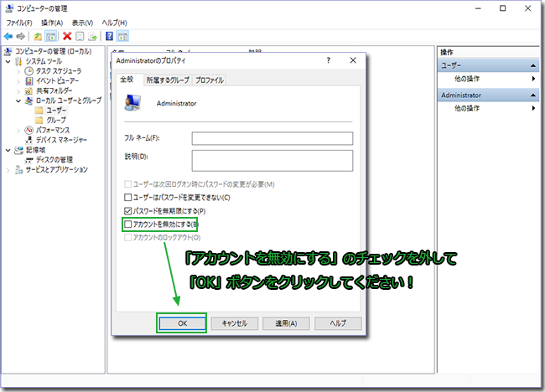Click the Back arrow toolbar icon
545x392 pixels.
click(x=8, y=36)
